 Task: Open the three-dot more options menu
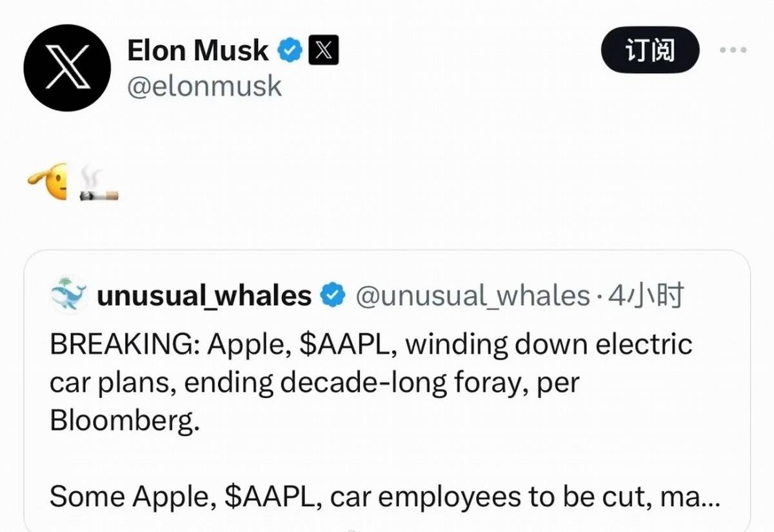coord(732,50)
